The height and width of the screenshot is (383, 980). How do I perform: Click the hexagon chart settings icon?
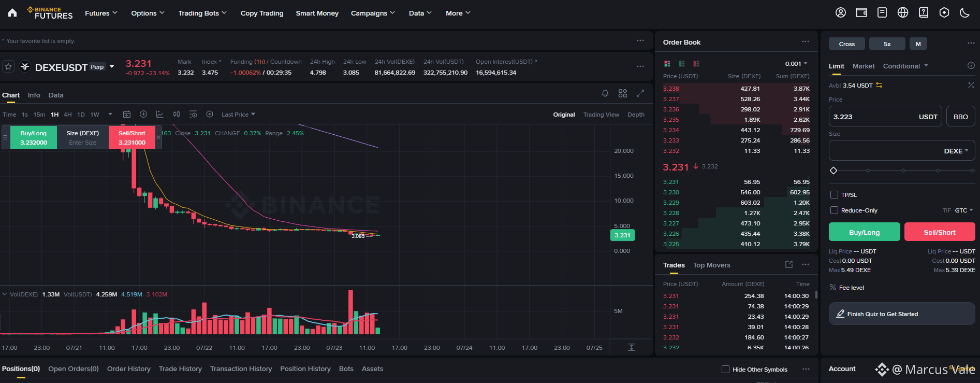[x=210, y=115]
